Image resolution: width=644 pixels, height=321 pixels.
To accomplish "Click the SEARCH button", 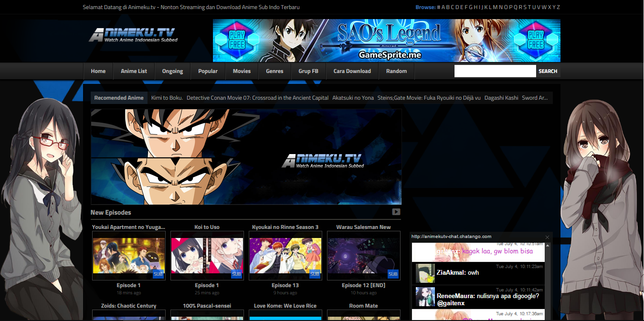I will pyautogui.click(x=548, y=71).
